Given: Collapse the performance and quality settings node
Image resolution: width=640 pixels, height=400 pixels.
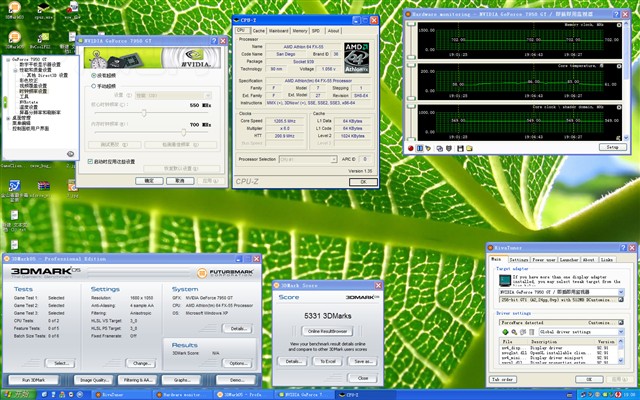Looking at the screenshot, I should [16, 70].
